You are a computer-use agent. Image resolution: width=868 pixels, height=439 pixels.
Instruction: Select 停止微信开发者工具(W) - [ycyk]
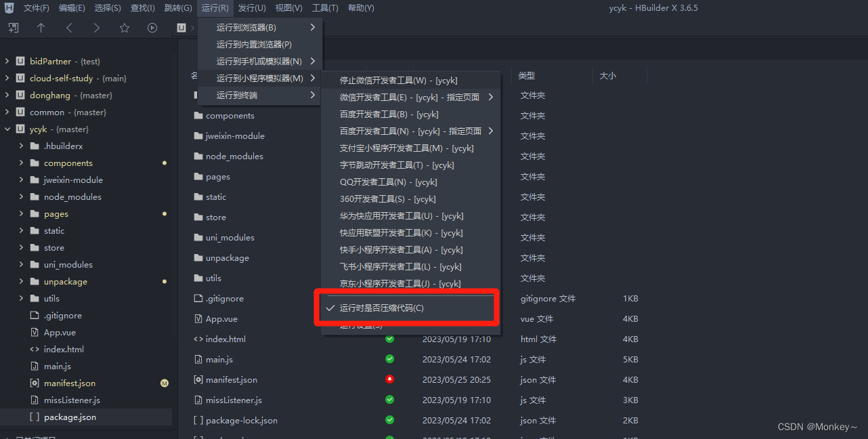pos(410,80)
